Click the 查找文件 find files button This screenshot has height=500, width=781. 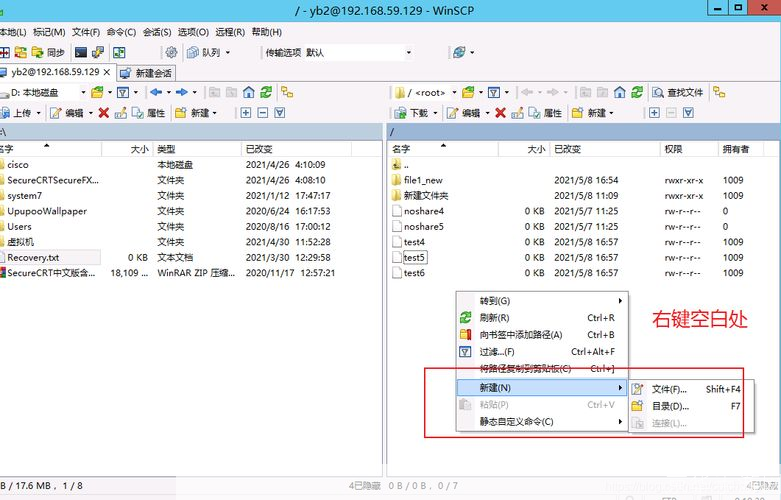tap(678, 92)
